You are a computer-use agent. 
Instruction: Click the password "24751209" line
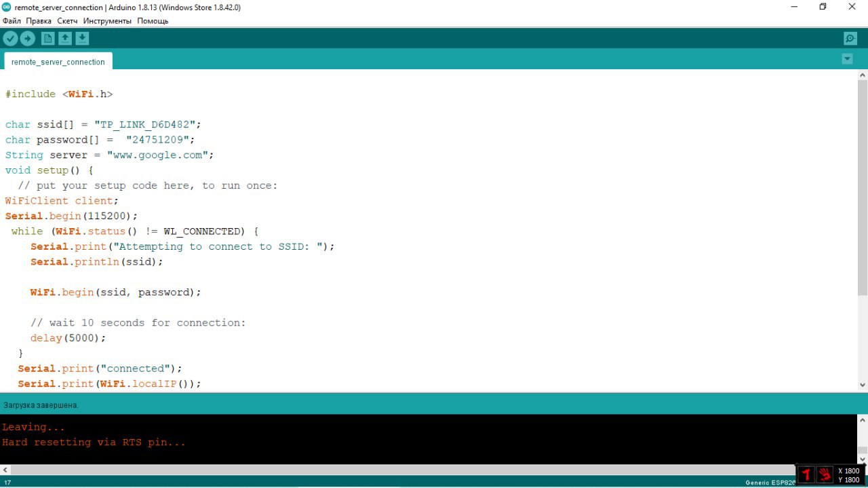click(x=100, y=140)
